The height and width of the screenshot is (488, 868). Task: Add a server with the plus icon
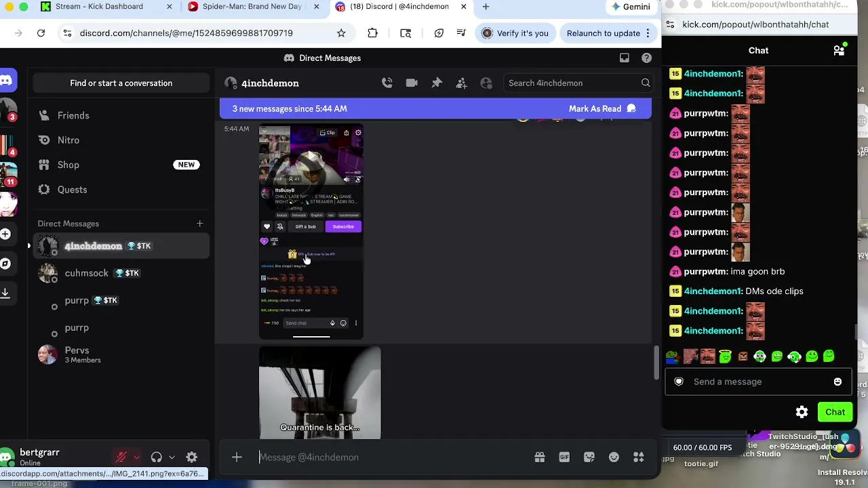5,235
